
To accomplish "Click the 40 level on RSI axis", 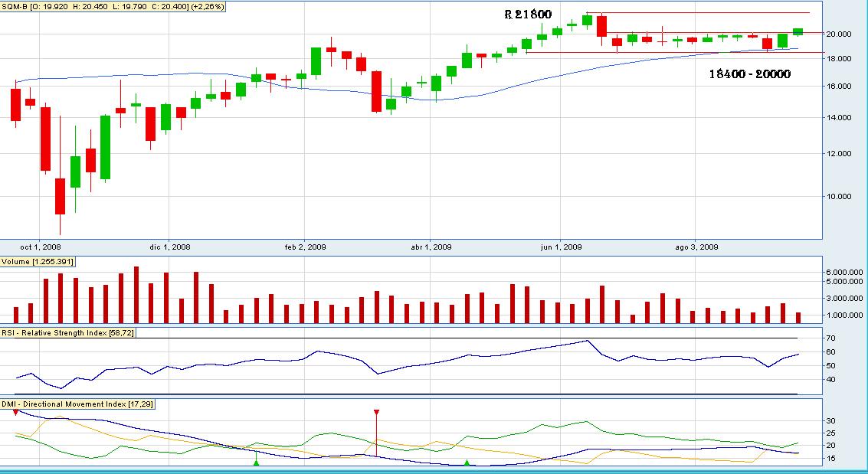I will [831, 379].
